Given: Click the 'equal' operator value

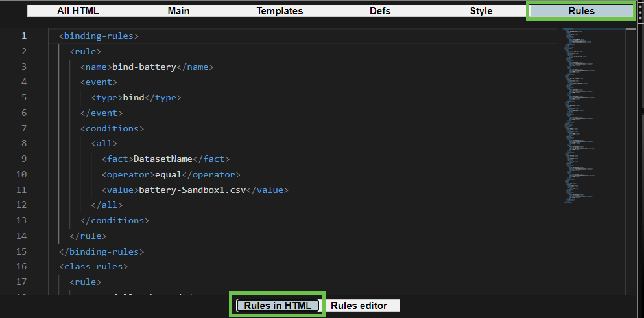Looking at the screenshot, I should click(x=168, y=174).
